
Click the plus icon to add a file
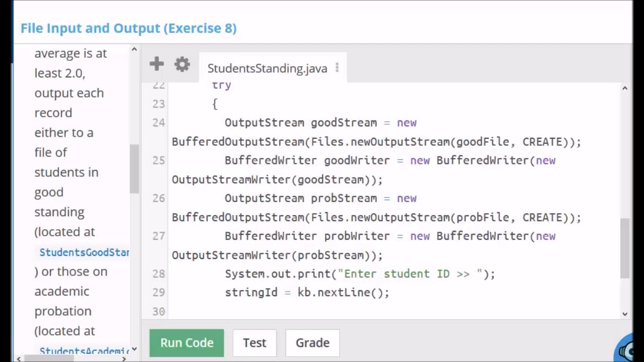tap(156, 64)
